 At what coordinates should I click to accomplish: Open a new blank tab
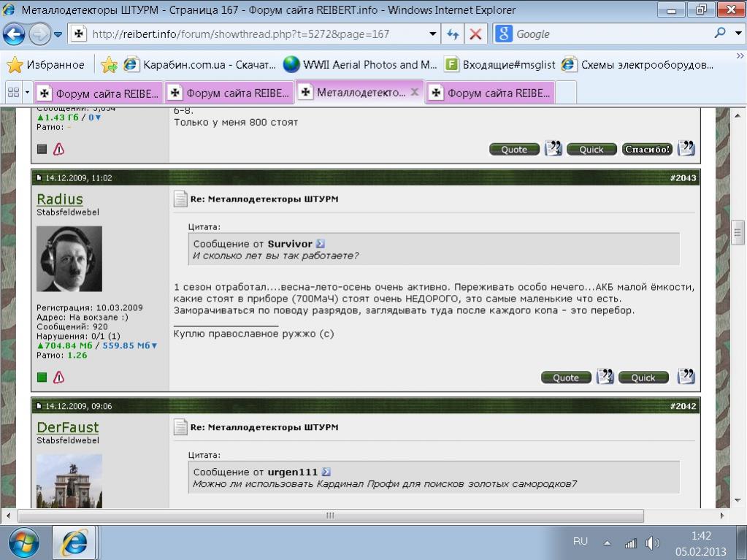coord(566,93)
